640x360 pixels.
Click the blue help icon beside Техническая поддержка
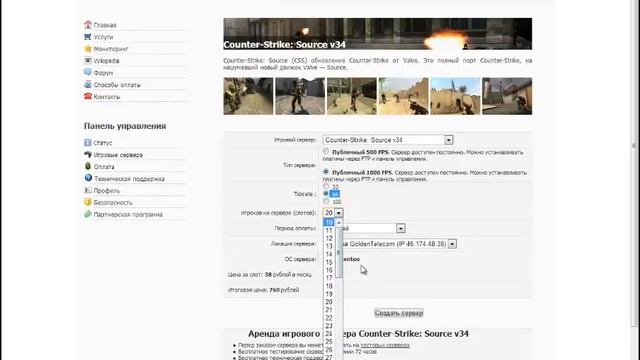(x=88, y=178)
